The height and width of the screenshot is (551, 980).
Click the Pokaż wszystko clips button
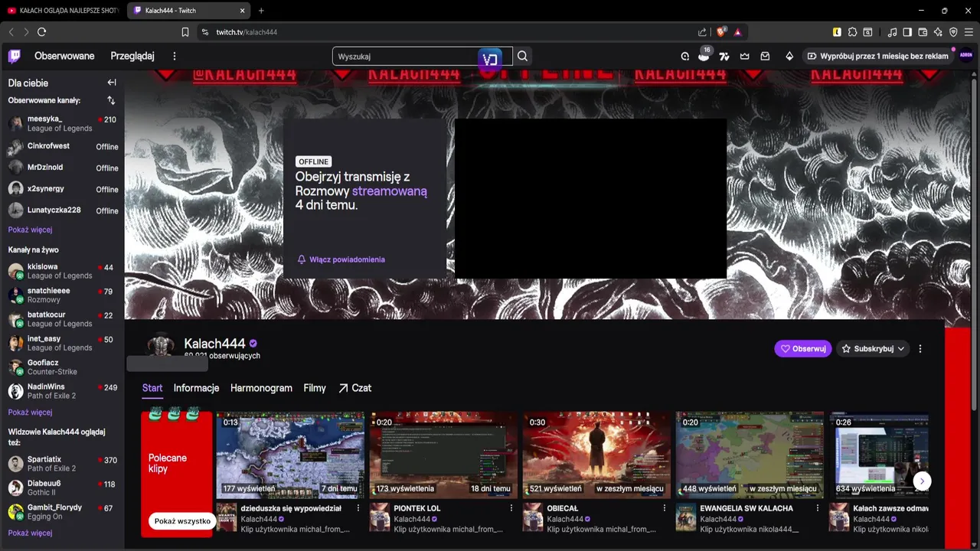point(182,521)
